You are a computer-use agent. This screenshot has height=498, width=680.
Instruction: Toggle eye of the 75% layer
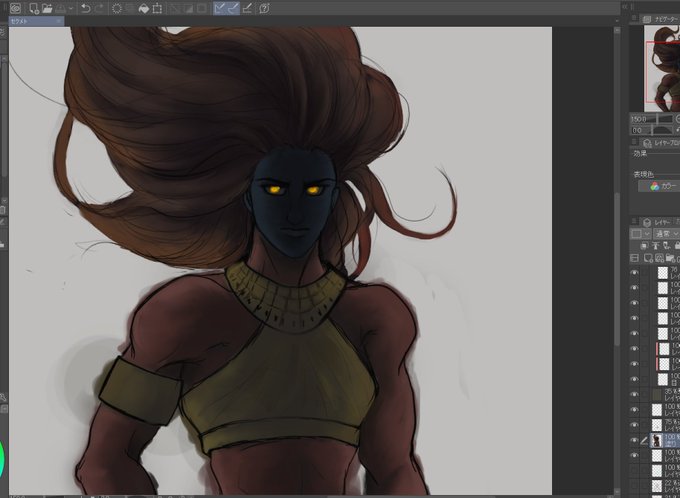pyautogui.click(x=634, y=425)
